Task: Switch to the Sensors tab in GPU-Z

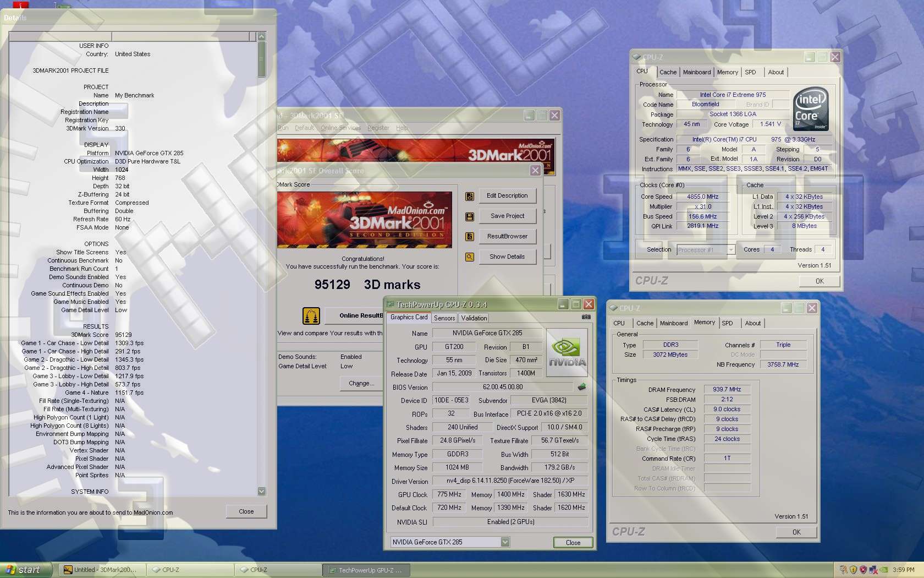Action: click(444, 318)
